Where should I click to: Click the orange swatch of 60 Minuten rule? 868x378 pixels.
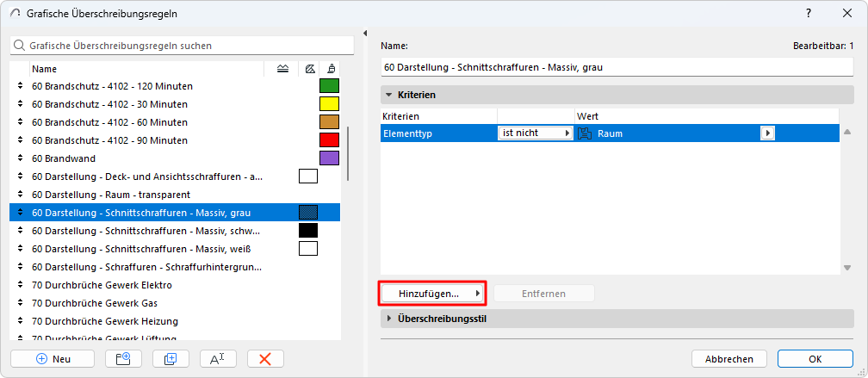tap(329, 121)
